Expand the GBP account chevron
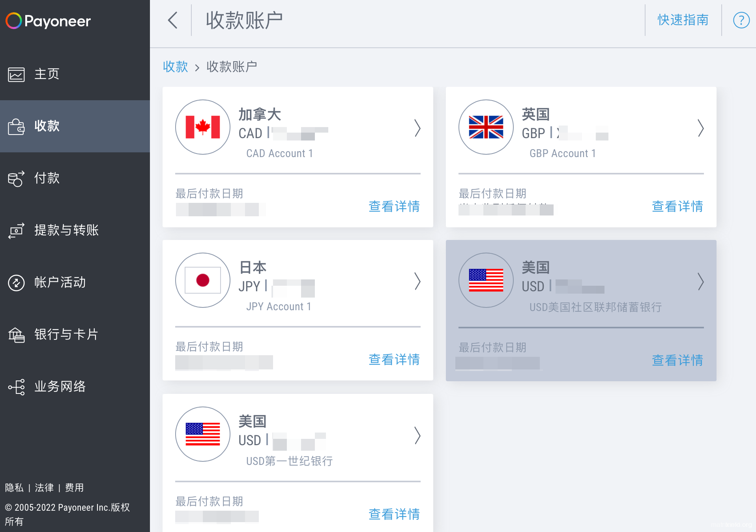Screen dimensions: 756x532 [701, 128]
